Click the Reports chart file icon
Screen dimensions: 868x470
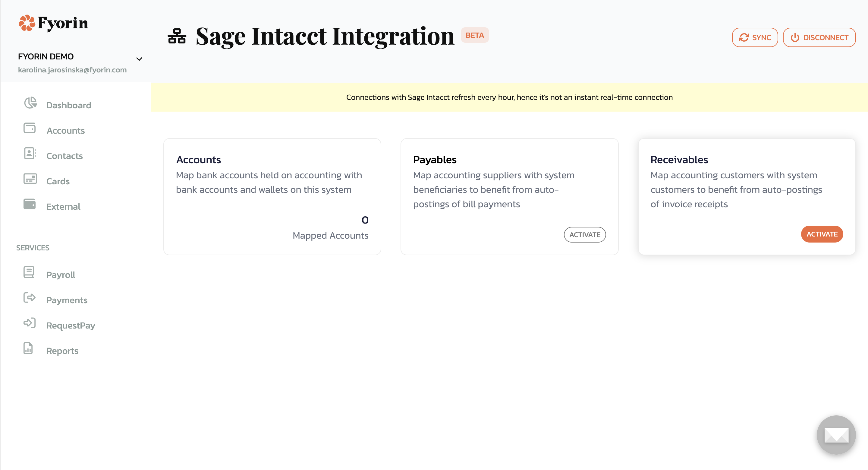tap(28, 348)
